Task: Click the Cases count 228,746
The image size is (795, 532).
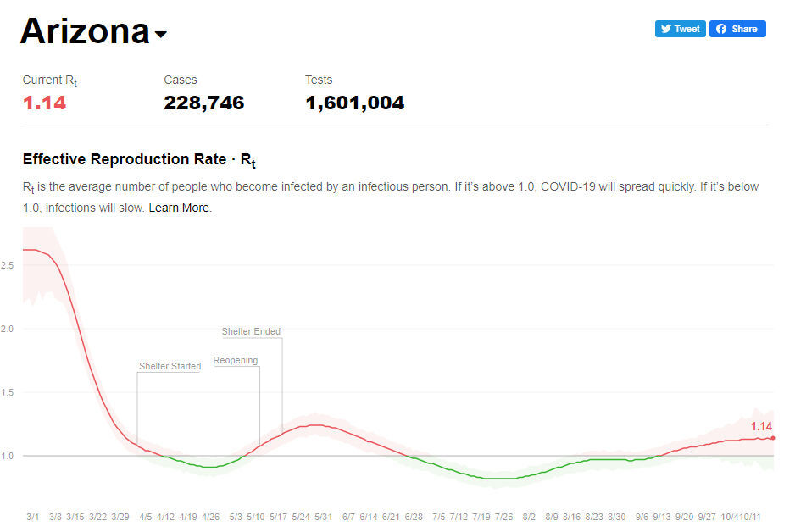Action: (203, 103)
